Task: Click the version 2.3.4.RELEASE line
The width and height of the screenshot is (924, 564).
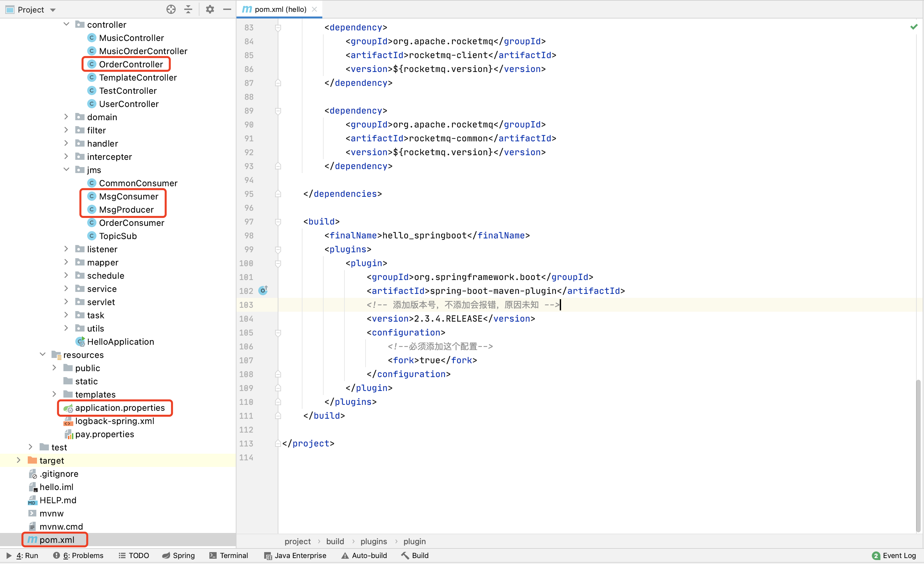Action: 451,319
